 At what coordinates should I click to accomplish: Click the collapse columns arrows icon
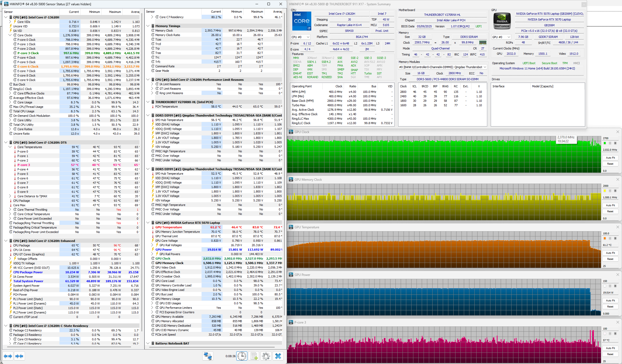(x=19, y=356)
